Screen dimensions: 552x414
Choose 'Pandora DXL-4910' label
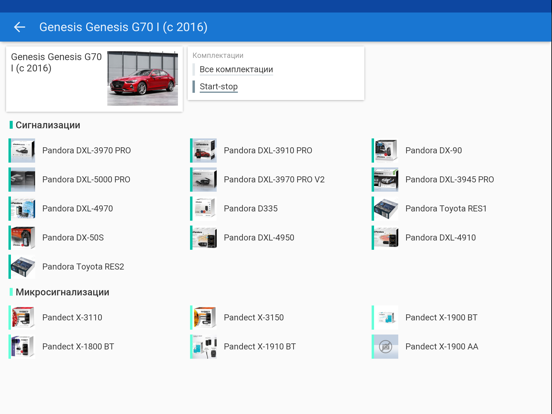tap(441, 238)
